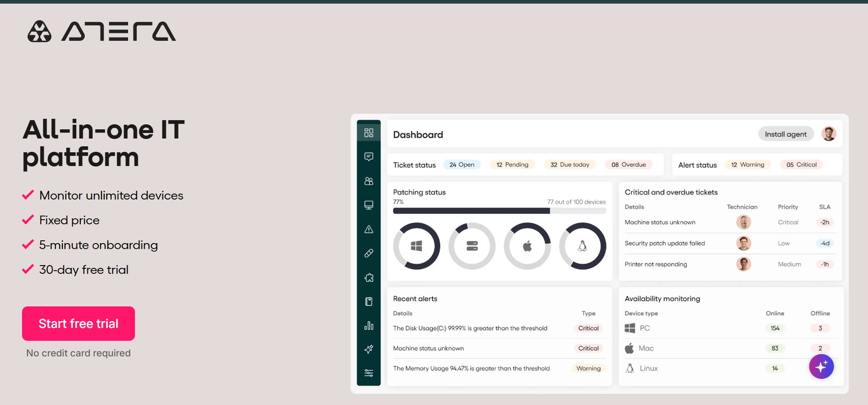868x405 pixels.
Task: Click technician avatar for Machine status unknown ticket
Action: [744, 222]
